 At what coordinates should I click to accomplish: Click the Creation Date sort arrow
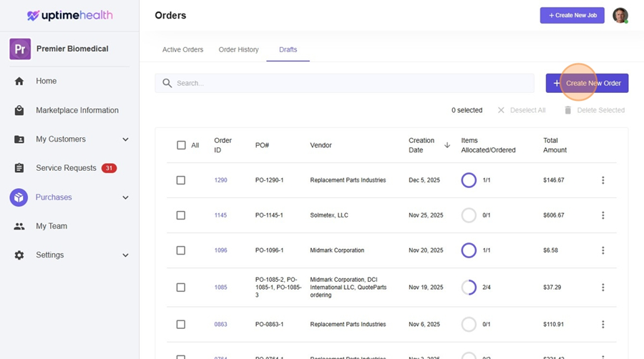point(447,145)
